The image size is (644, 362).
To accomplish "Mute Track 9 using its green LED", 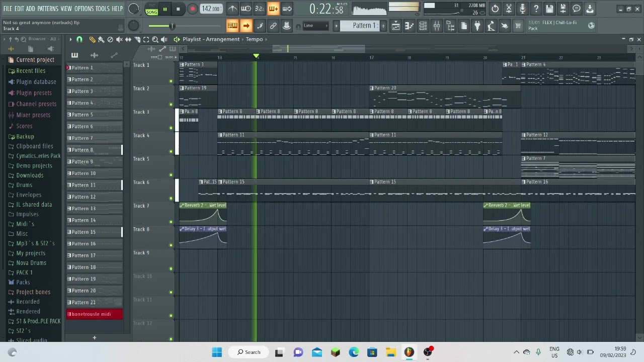I will pos(171,268).
